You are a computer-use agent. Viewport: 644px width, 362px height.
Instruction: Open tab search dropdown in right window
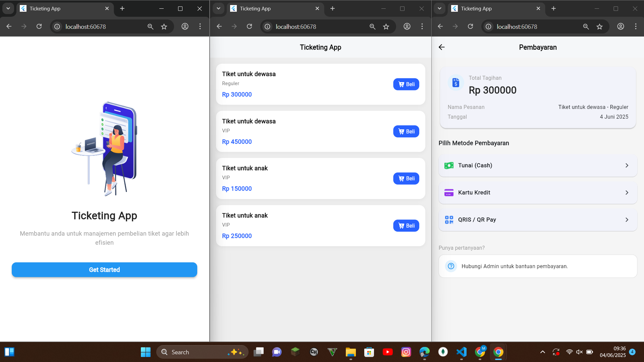[x=439, y=8]
